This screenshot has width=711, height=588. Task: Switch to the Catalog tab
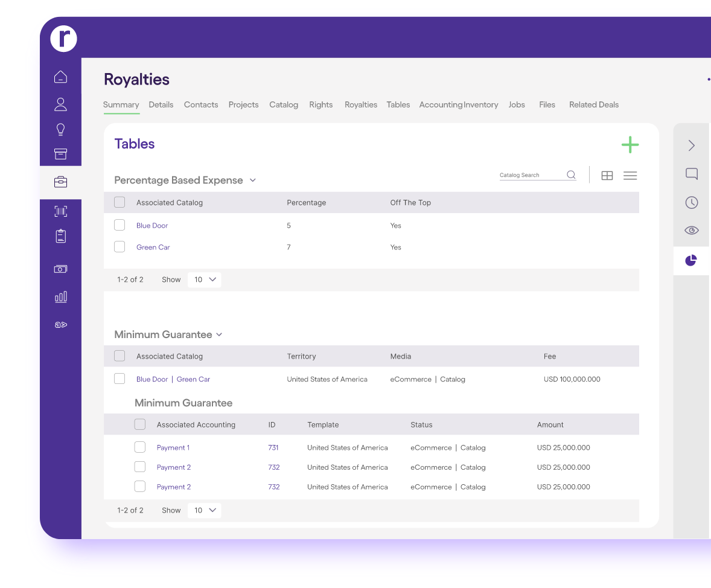point(284,105)
